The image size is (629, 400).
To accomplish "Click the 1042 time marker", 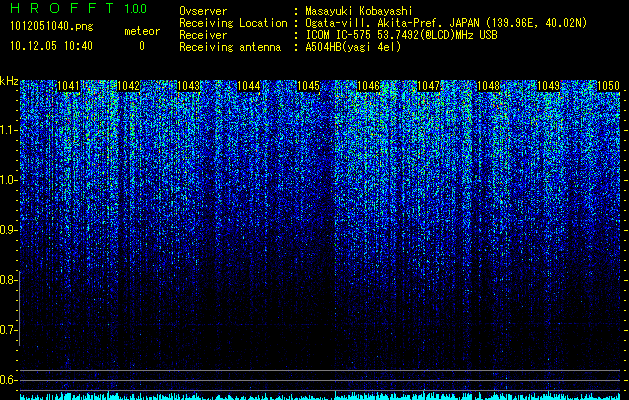I will pyautogui.click(x=128, y=86).
